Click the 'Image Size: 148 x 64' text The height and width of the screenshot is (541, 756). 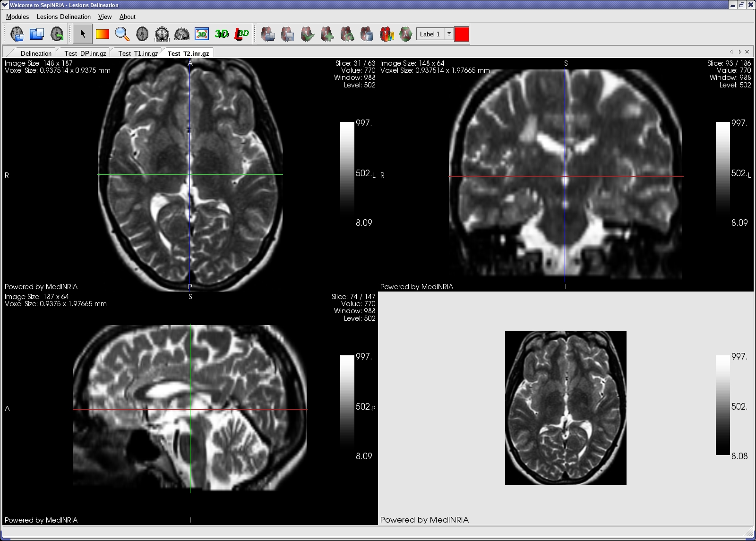[412, 63]
